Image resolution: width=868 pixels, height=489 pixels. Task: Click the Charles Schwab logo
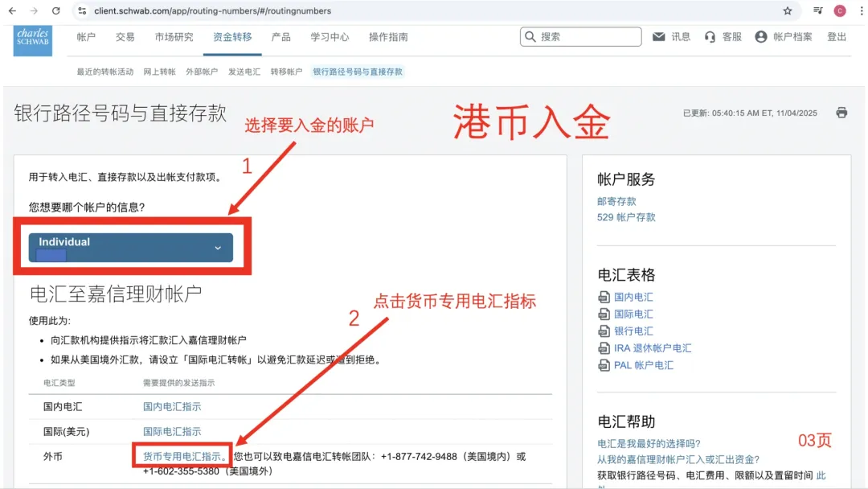coord(33,40)
